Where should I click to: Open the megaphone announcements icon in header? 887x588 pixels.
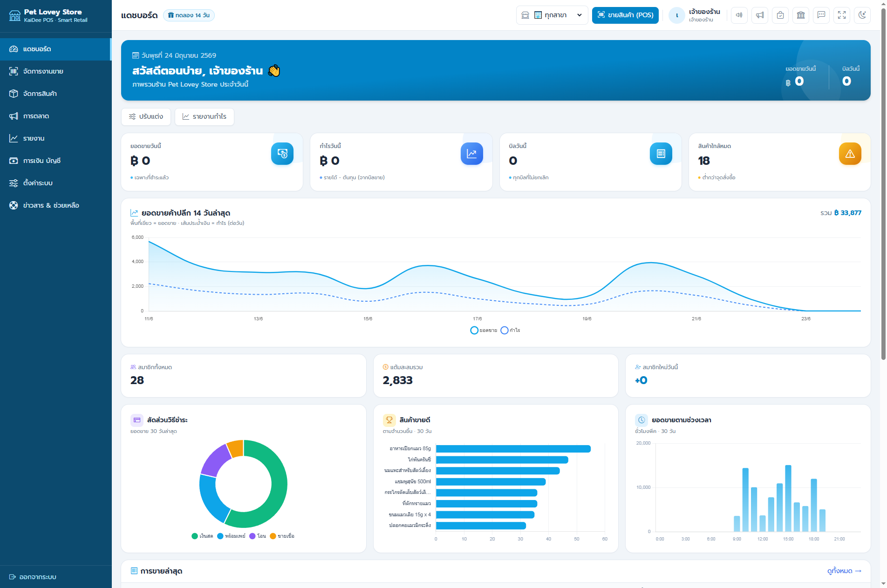click(x=760, y=15)
